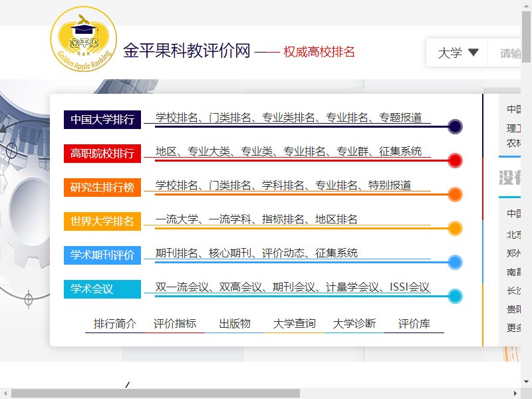Open the 评价动态 link

pyautogui.click(x=283, y=253)
